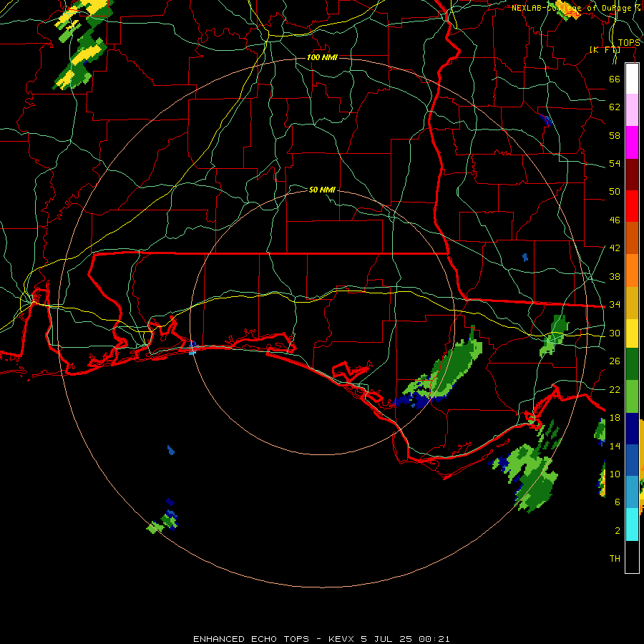The width and height of the screenshot is (644, 644).
Task: Click the NEXLAB-College of DuPage credit text
Action: coord(576,8)
